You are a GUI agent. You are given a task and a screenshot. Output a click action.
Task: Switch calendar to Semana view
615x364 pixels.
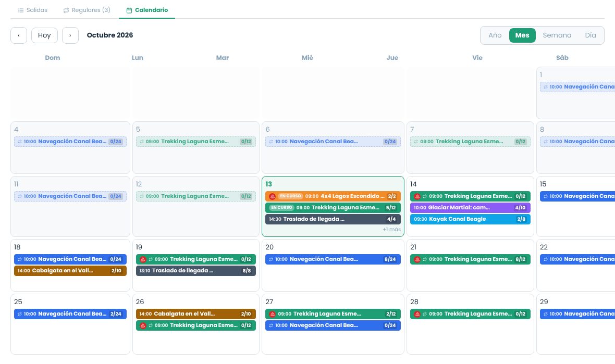(x=557, y=35)
